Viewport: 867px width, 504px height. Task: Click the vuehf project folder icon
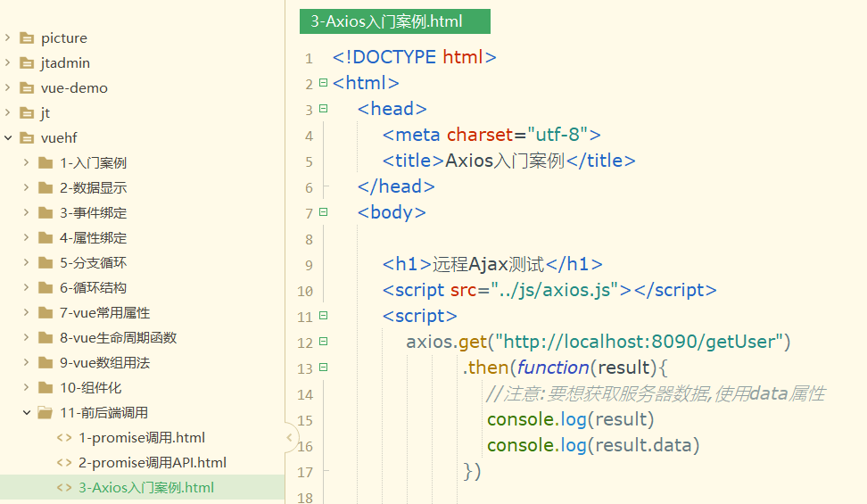pos(27,137)
